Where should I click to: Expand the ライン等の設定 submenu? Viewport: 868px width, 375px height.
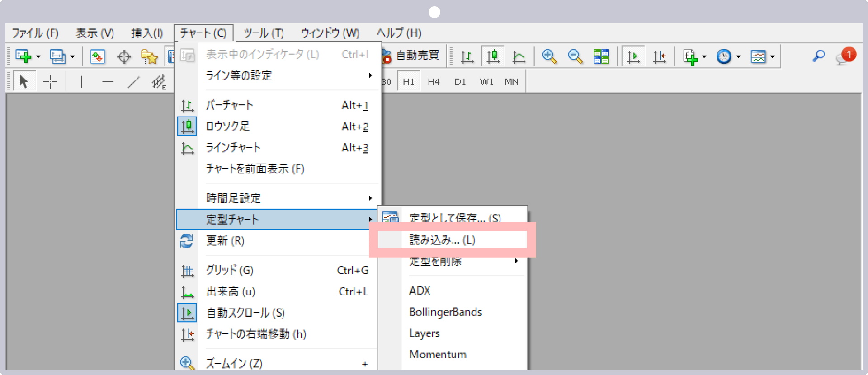tap(277, 75)
